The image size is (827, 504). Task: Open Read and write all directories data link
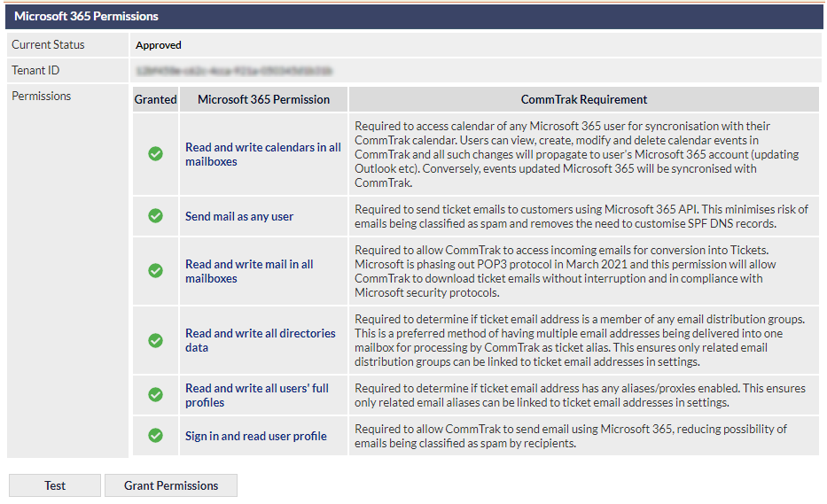261,340
